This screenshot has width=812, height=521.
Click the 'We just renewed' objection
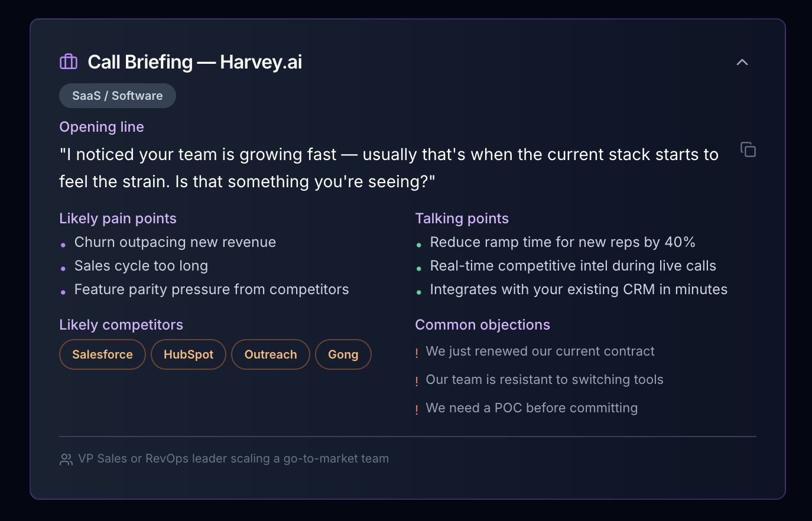tap(540, 351)
